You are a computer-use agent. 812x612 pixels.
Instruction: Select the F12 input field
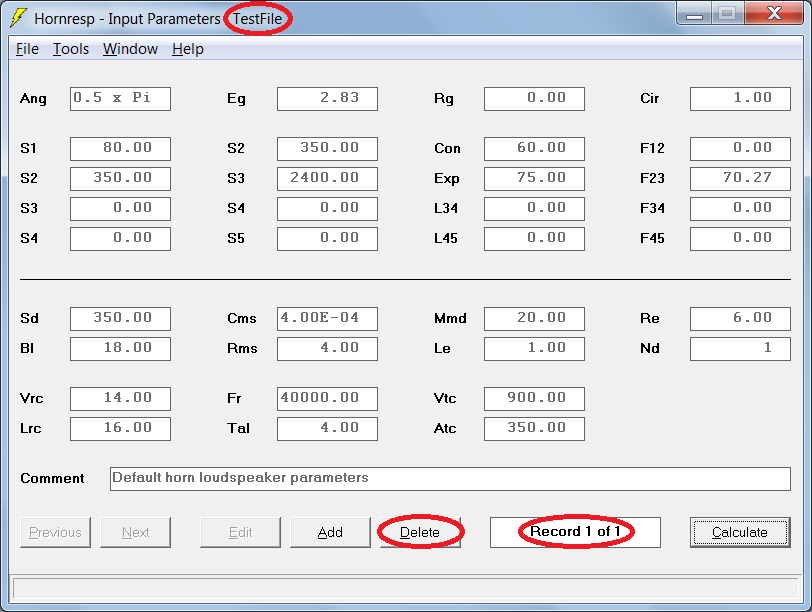741,149
